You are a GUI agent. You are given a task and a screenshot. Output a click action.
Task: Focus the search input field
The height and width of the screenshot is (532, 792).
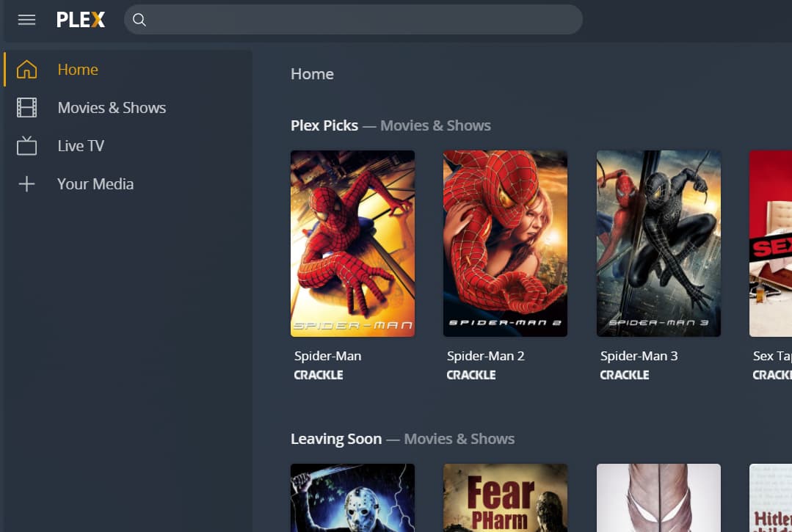pos(353,20)
